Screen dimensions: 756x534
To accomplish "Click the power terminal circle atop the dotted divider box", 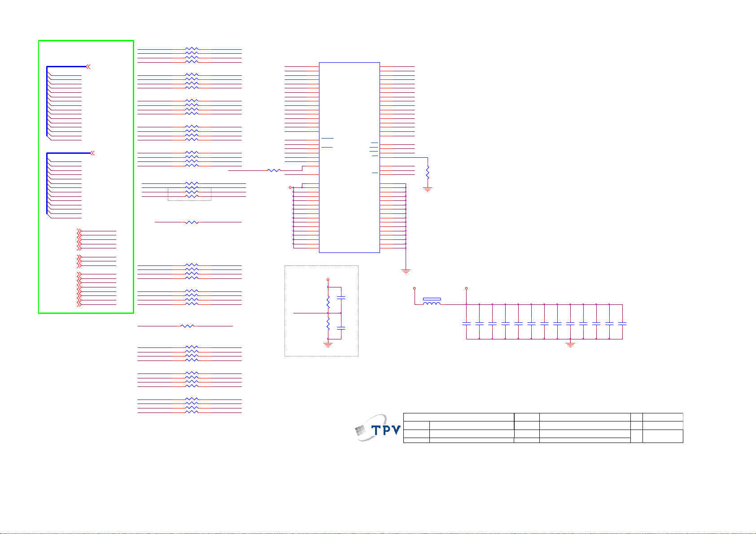I will tap(328, 279).
